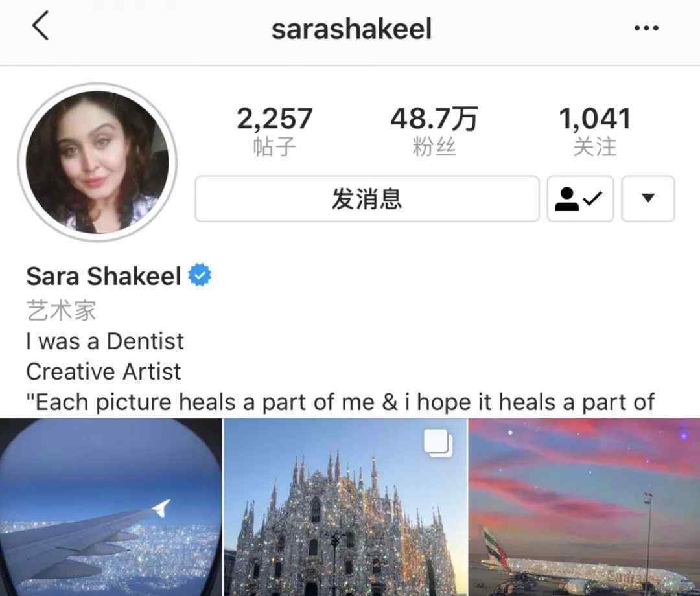Viewport: 700px width, 596px height.
Task: Open the multi-photo carousel icon on cathedral post
Action: click(438, 442)
